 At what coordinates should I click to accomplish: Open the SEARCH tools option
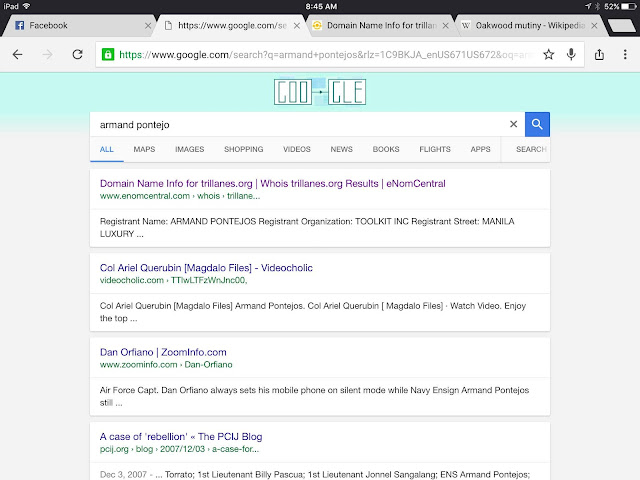click(531, 149)
